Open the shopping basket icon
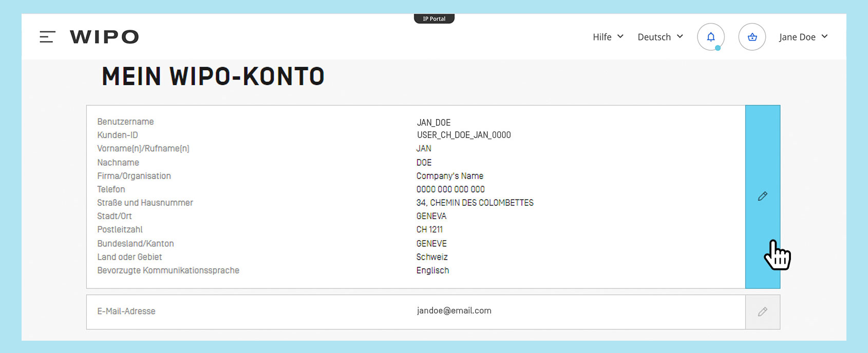Viewport: 868px width, 353px height. point(752,37)
